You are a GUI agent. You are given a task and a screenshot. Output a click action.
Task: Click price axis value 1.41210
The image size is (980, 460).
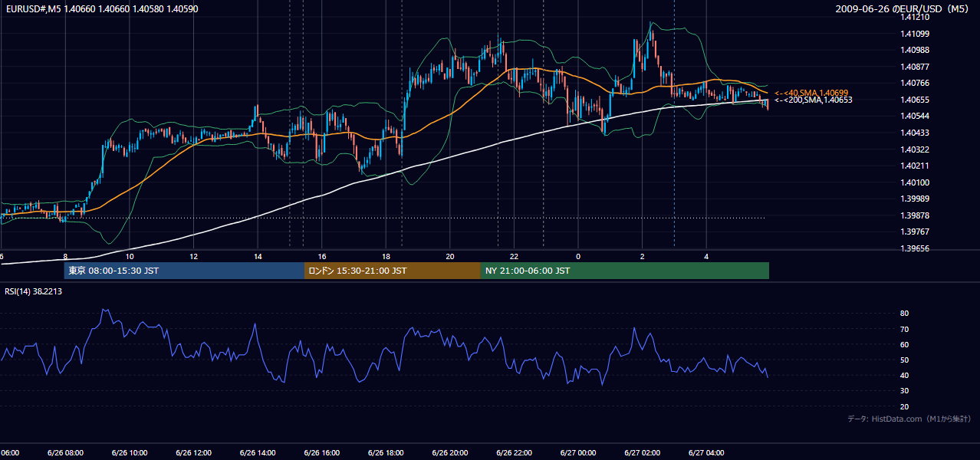click(x=915, y=17)
